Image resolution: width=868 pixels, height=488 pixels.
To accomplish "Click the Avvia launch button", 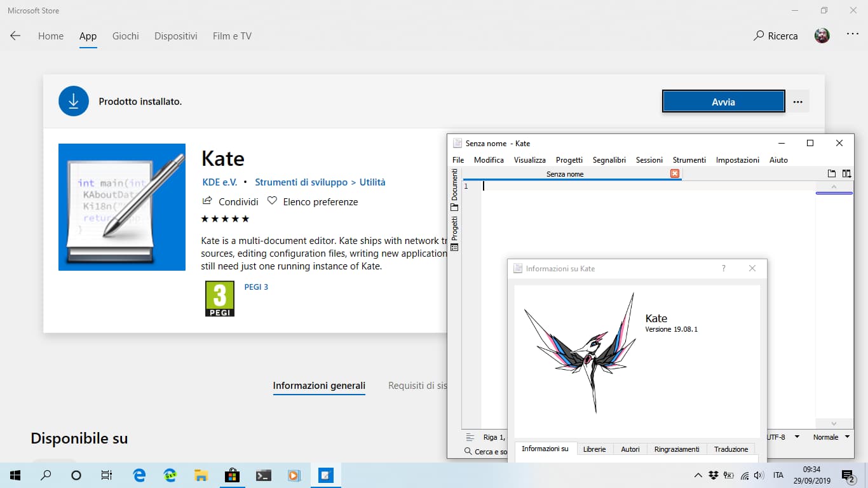I will [724, 102].
